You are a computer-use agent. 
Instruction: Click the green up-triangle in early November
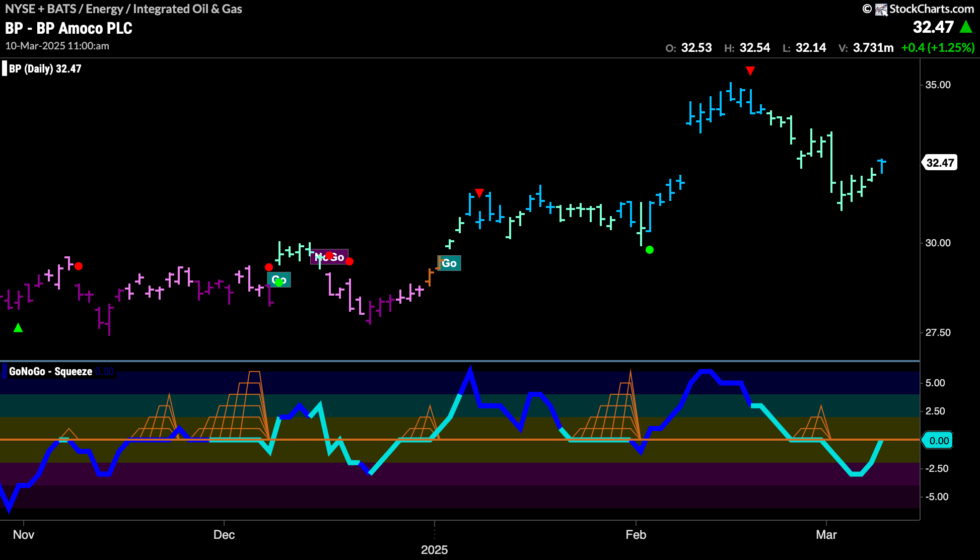[x=18, y=328]
